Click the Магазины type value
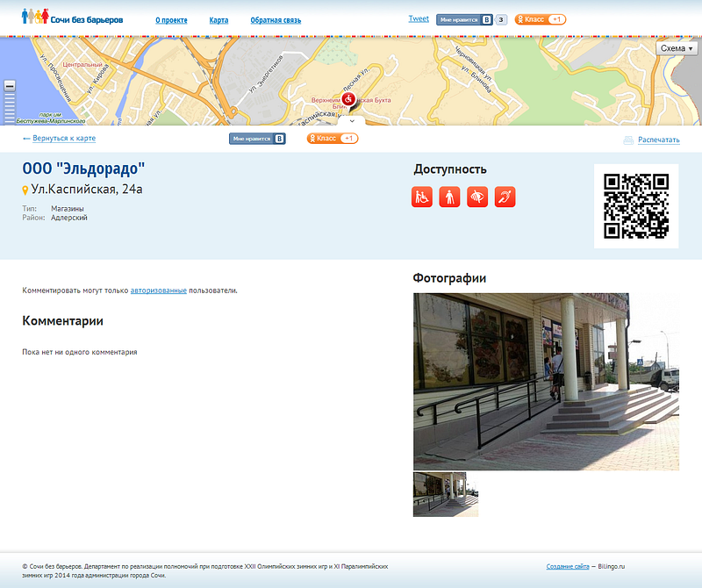This screenshot has height=588, width=702. pyautogui.click(x=68, y=209)
